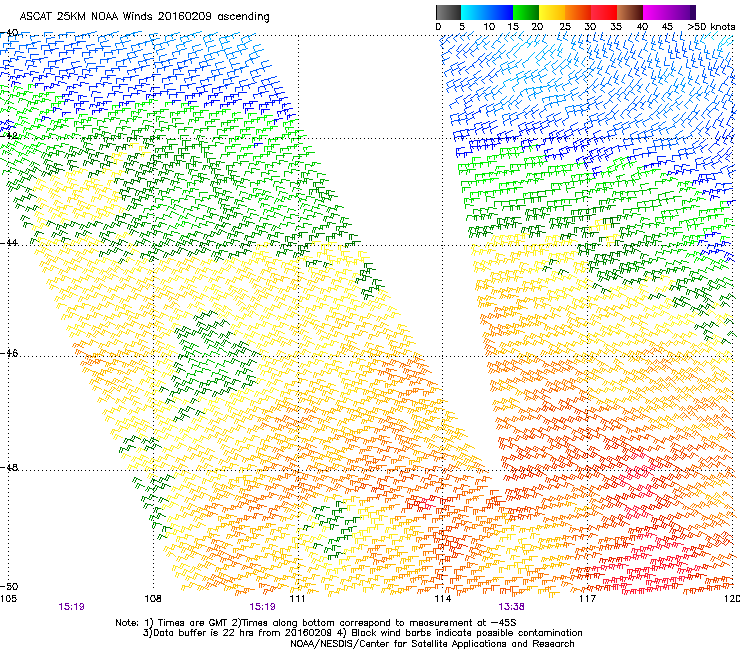Click the brown 35-40 knots legend segment
The image size is (740, 650).
[x=630, y=12]
